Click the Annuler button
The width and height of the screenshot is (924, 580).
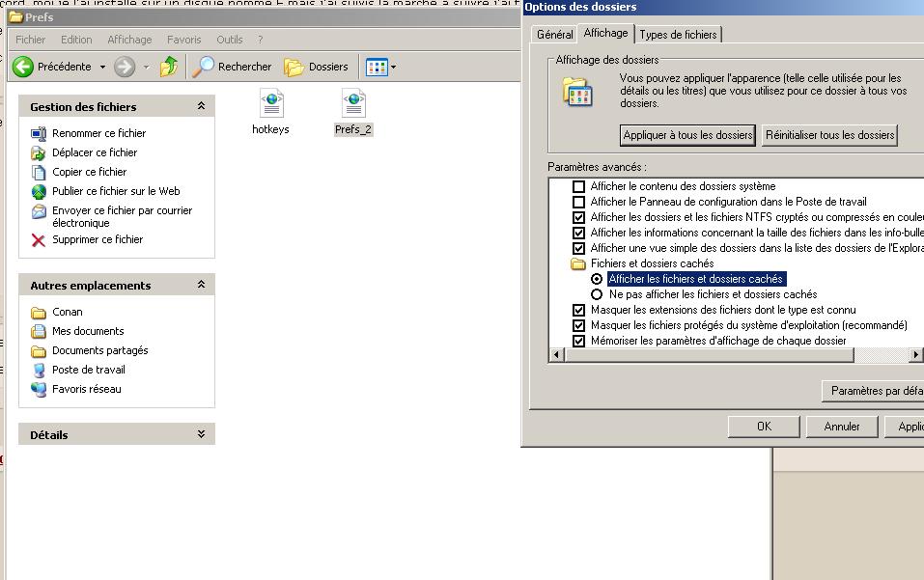(842, 427)
